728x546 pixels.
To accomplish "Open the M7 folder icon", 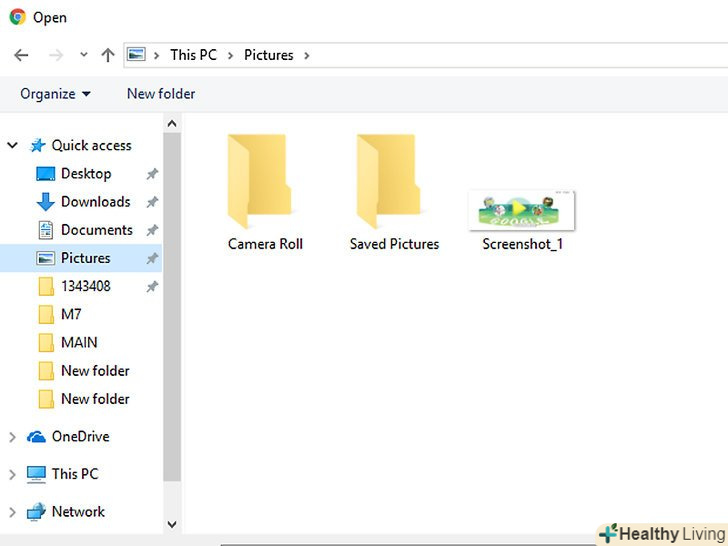I will pyautogui.click(x=46, y=314).
